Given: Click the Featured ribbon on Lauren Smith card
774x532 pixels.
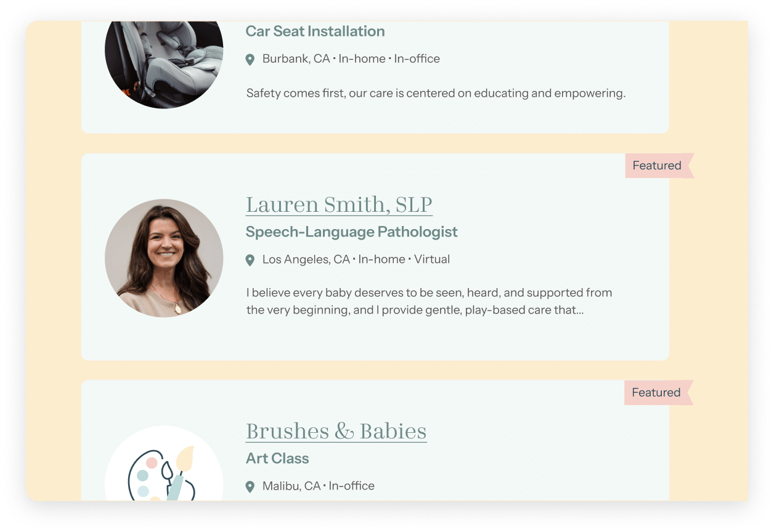Looking at the screenshot, I should (x=659, y=166).
